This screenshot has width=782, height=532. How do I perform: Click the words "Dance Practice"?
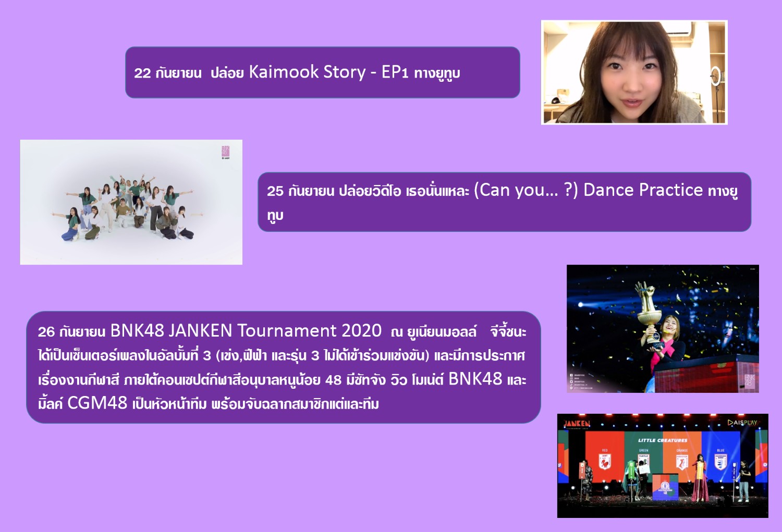click(x=643, y=190)
